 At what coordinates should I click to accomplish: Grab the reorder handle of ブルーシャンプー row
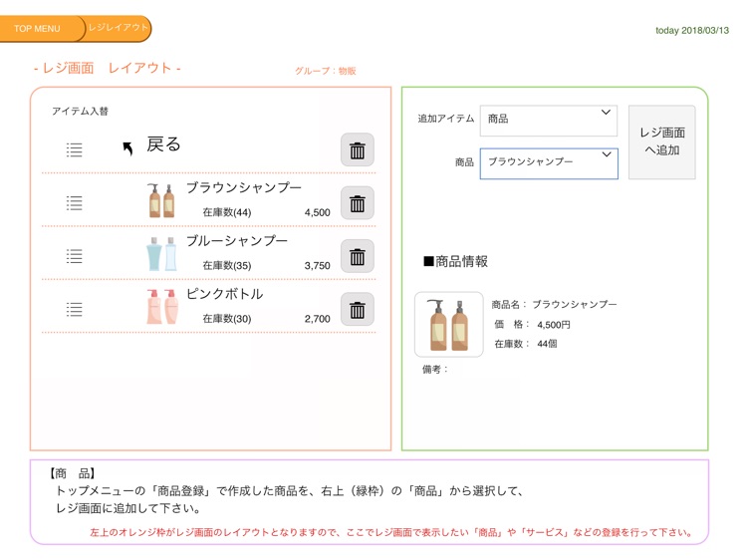[75, 256]
